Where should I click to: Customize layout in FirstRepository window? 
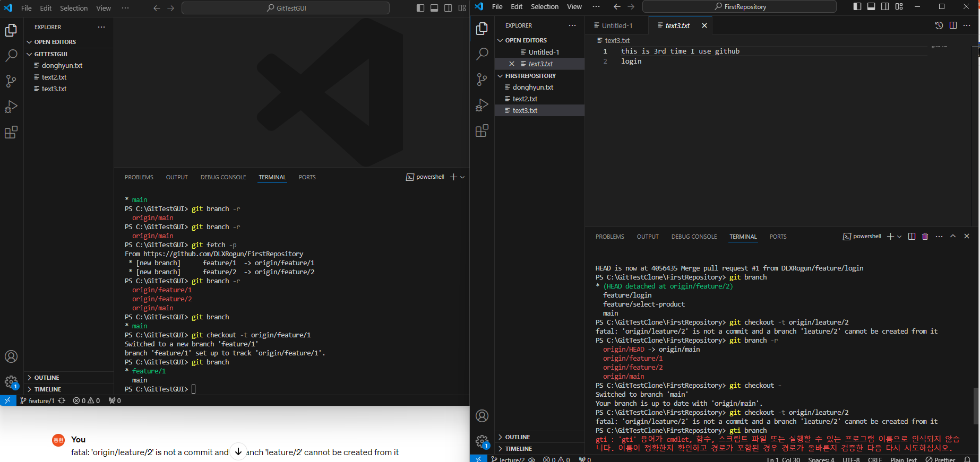(x=899, y=7)
